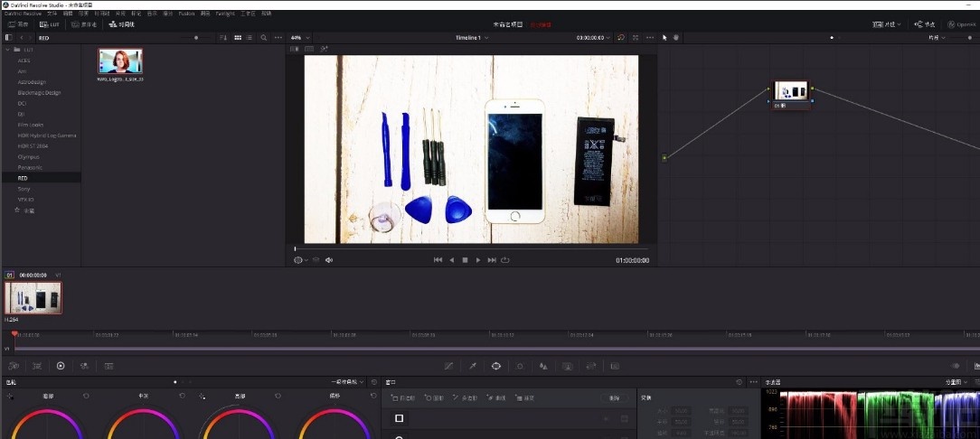Select the Sony LUT folder
The width and height of the screenshot is (980, 439).
point(24,189)
